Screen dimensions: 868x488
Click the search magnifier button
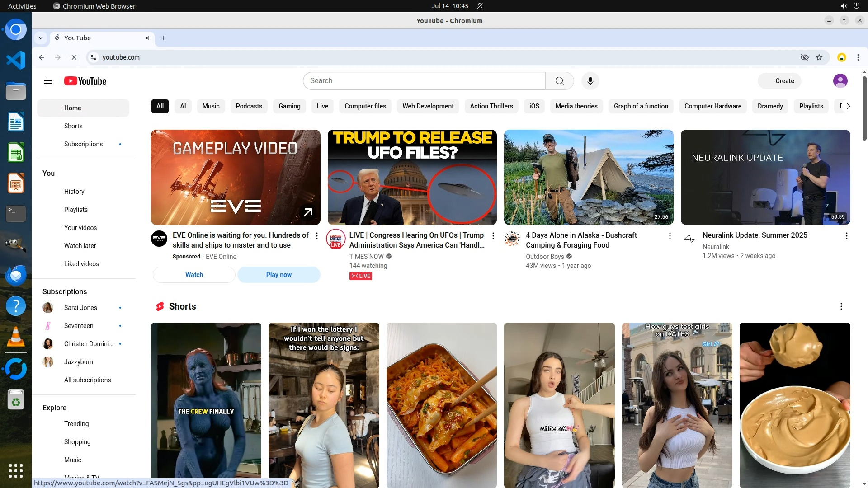pyautogui.click(x=559, y=81)
